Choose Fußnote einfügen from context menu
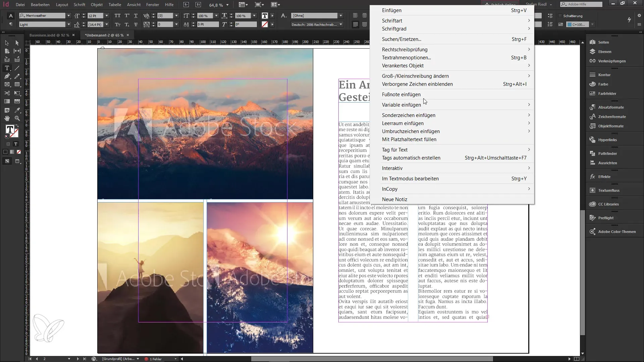644x362 pixels. 452,95
